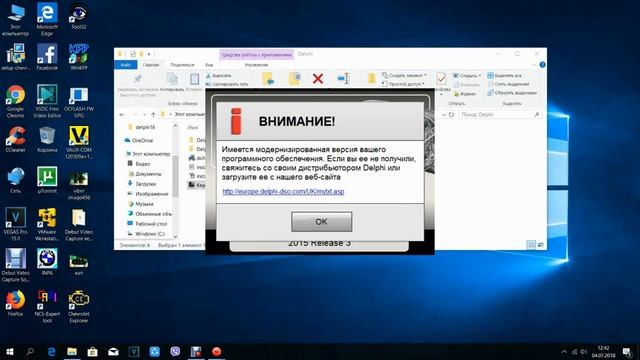Open Facebook desktop shortcut

[47, 57]
